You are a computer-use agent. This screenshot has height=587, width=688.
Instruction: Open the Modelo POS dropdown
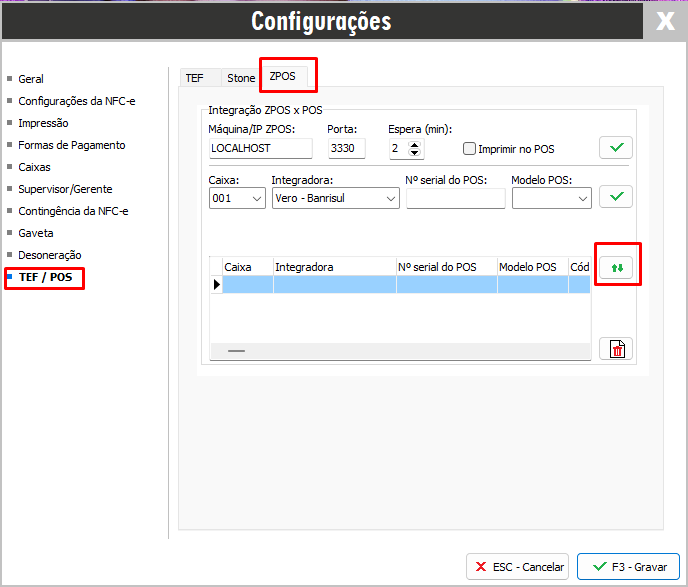pos(552,198)
